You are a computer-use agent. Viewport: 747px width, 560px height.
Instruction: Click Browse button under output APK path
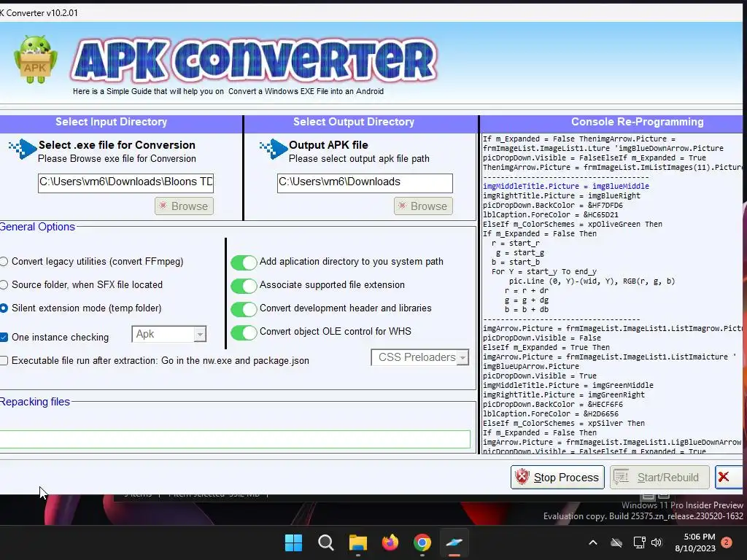coord(423,206)
